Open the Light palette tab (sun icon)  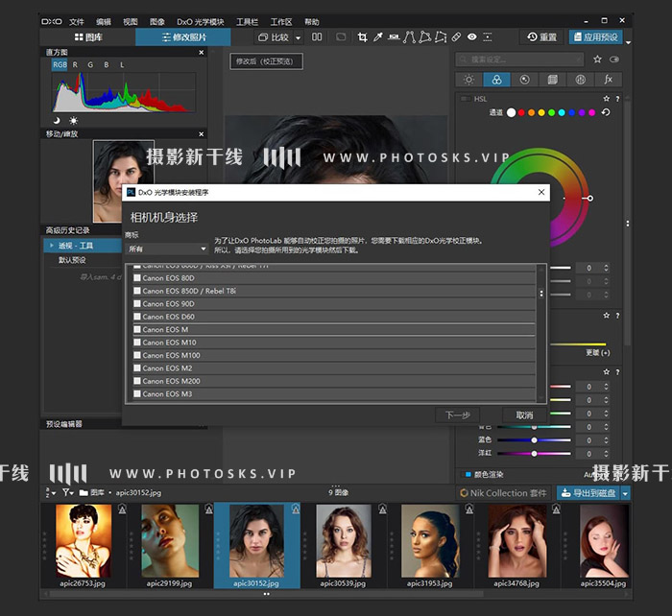(468, 80)
